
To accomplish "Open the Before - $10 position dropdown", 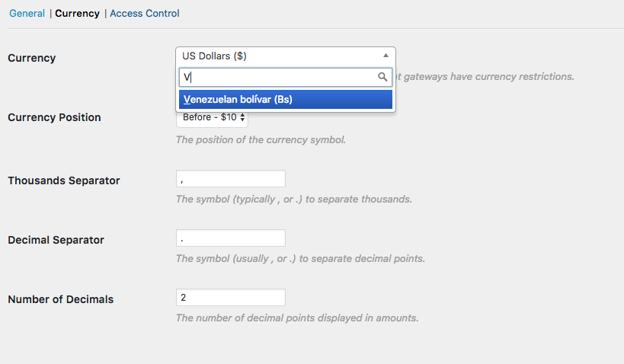I will [212, 117].
